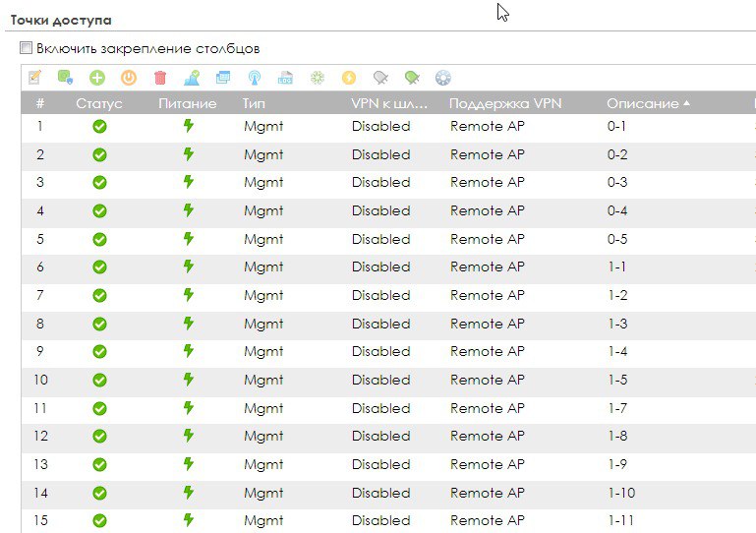The image size is (756, 533).
Task: Select description cell 1-8
Action: pyautogui.click(x=617, y=436)
